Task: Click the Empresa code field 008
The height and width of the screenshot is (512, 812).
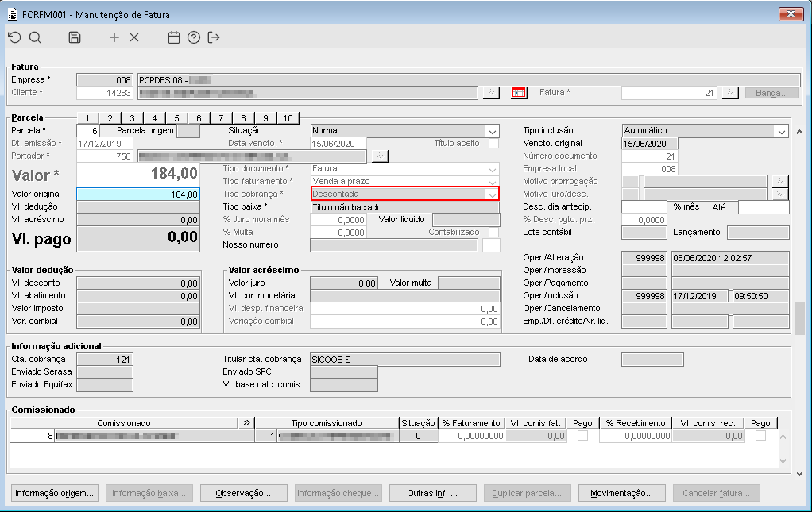Action: (x=105, y=80)
